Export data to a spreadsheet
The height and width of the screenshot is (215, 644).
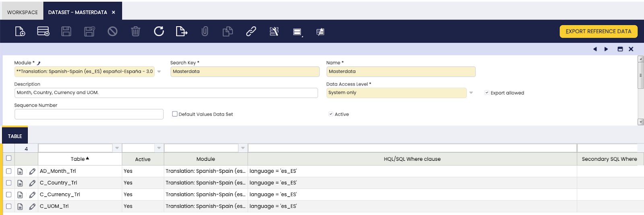182,31
